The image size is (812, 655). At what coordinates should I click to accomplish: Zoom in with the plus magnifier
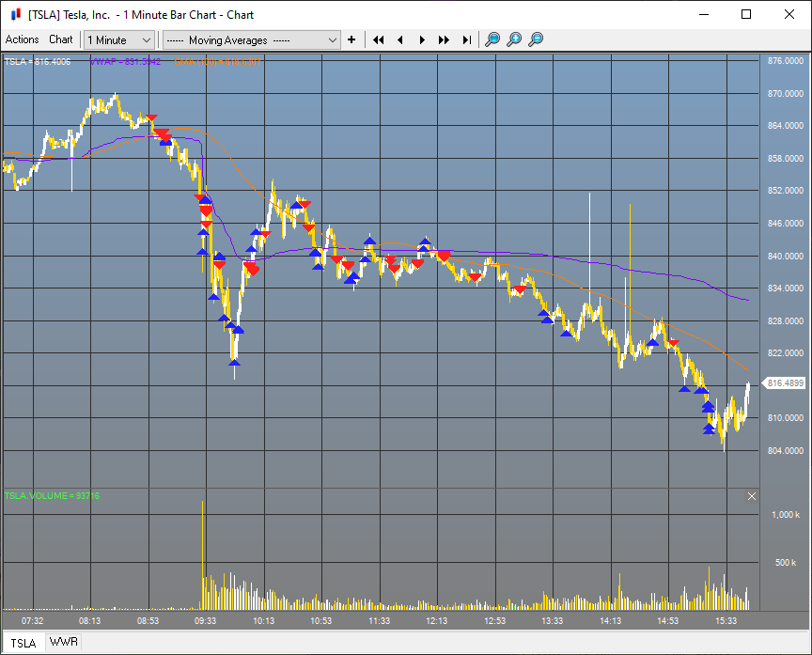(x=514, y=39)
